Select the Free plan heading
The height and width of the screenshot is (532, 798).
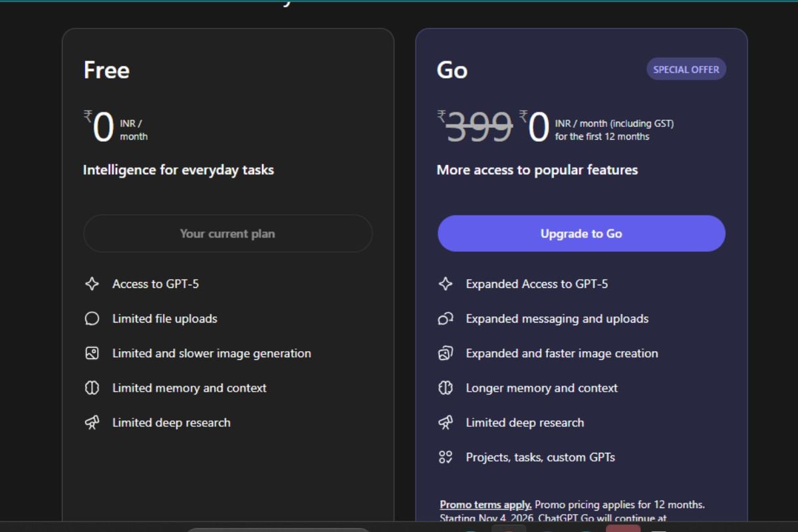click(106, 70)
